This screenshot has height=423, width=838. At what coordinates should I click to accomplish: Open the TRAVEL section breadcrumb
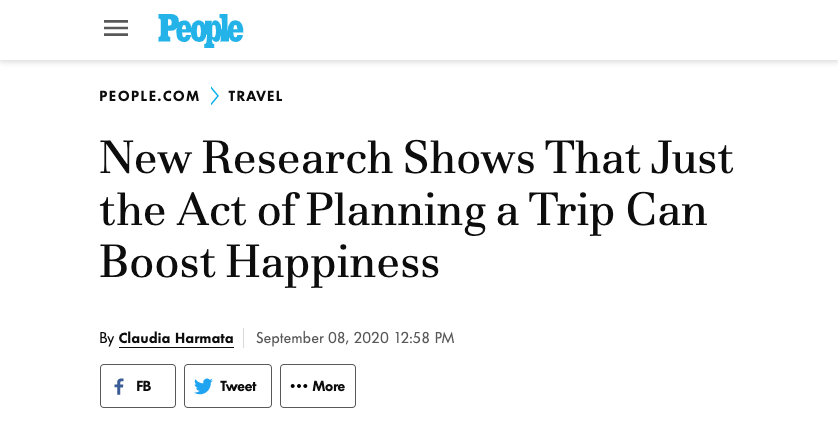(x=255, y=96)
